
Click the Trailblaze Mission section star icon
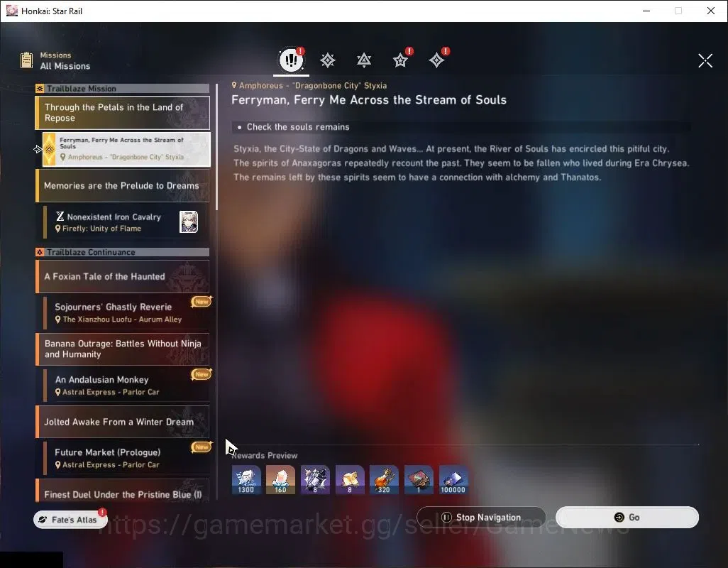[x=40, y=88]
